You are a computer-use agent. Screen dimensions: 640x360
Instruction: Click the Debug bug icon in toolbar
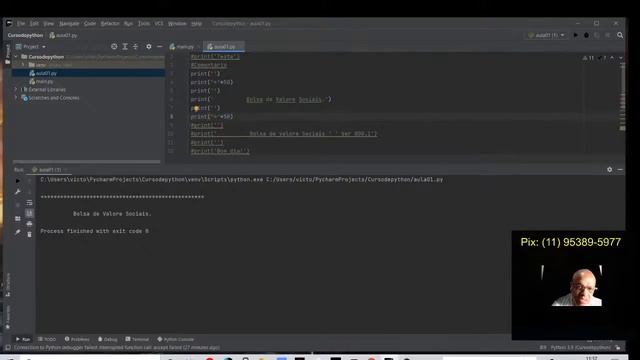(587, 36)
